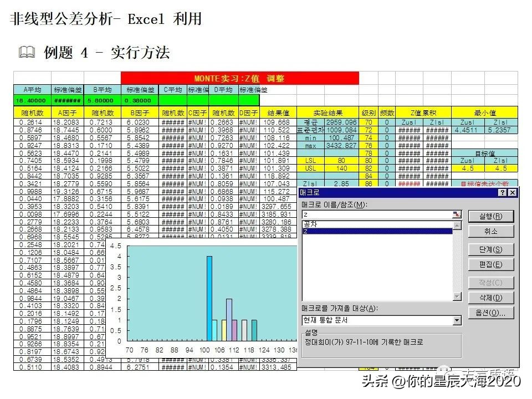
Task: Cancel the macro dialog with 취소
Action: (x=491, y=232)
